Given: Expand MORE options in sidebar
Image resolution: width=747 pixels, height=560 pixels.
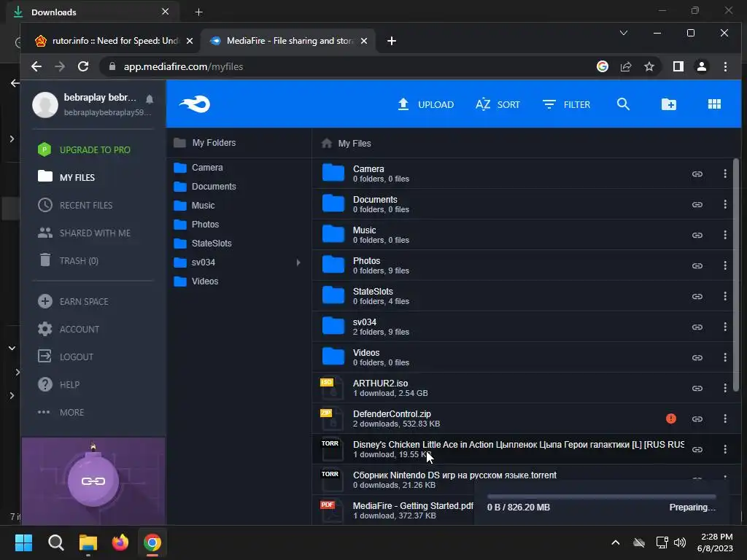Looking at the screenshot, I should (61, 413).
